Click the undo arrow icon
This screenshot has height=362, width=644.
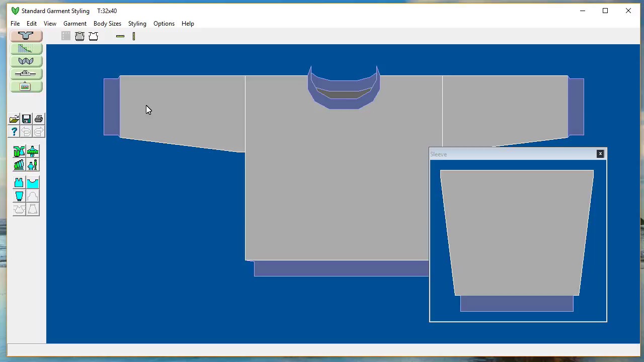click(x=26, y=132)
